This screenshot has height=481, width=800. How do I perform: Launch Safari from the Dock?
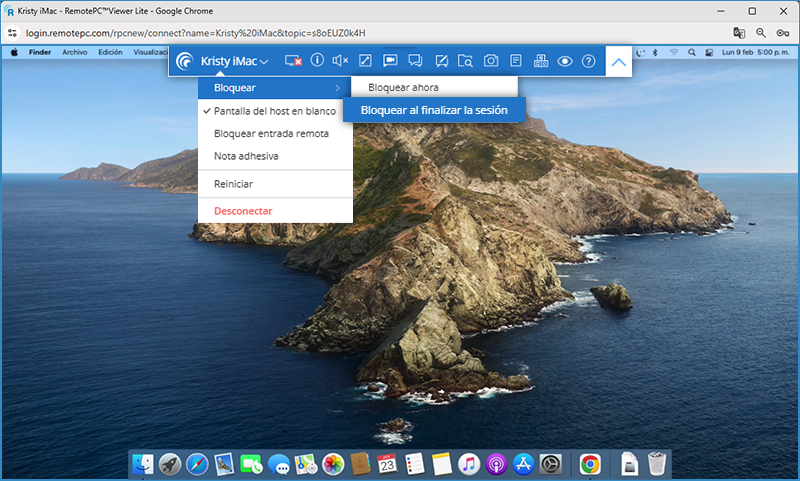tap(197, 464)
